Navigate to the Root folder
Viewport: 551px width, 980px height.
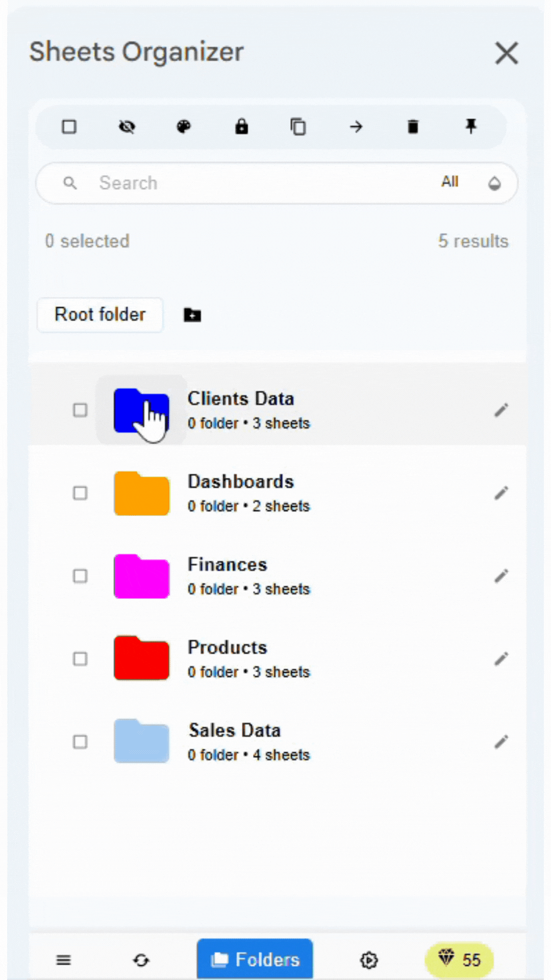(100, 315)
